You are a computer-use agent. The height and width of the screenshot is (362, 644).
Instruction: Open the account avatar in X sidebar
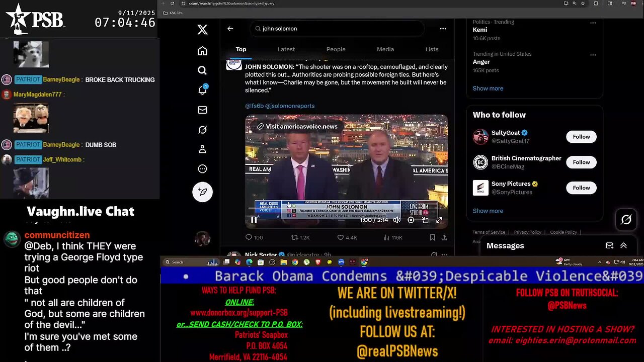(202, 238)
